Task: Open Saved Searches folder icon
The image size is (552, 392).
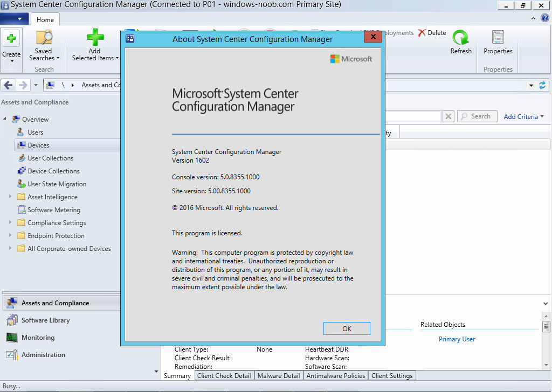Action: tap(44, 38)
